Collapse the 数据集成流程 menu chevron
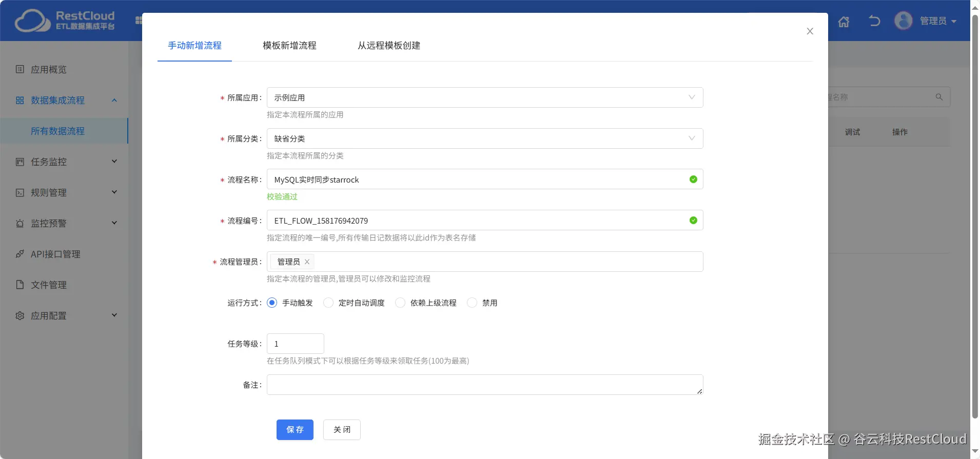This screenshot has width=980, height=459. [114, 100]
